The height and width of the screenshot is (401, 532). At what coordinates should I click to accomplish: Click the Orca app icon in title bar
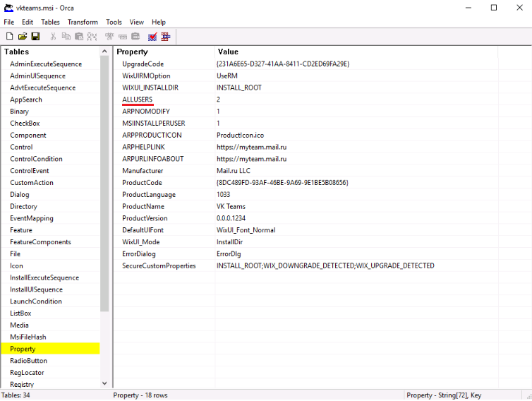tap(8, 8)
